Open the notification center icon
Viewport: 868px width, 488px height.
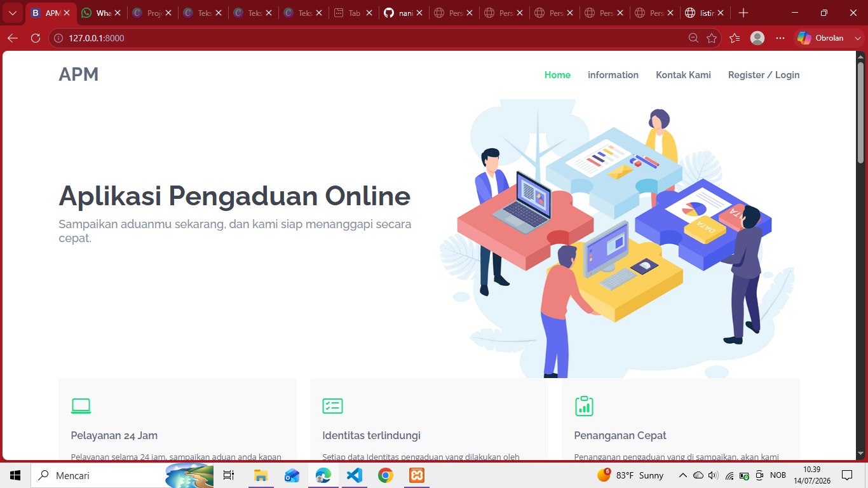click(847, 475)
